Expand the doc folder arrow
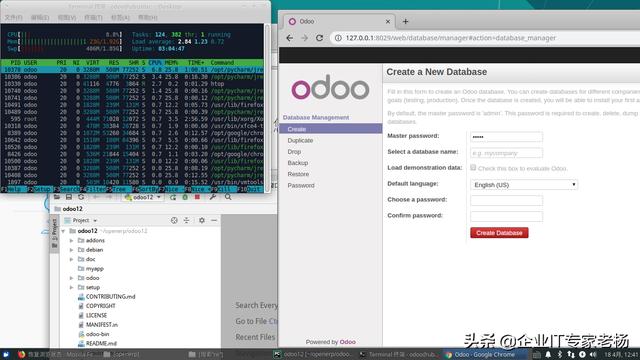Image resolution: width=640 pixels, height=360 pixels. 71,259
